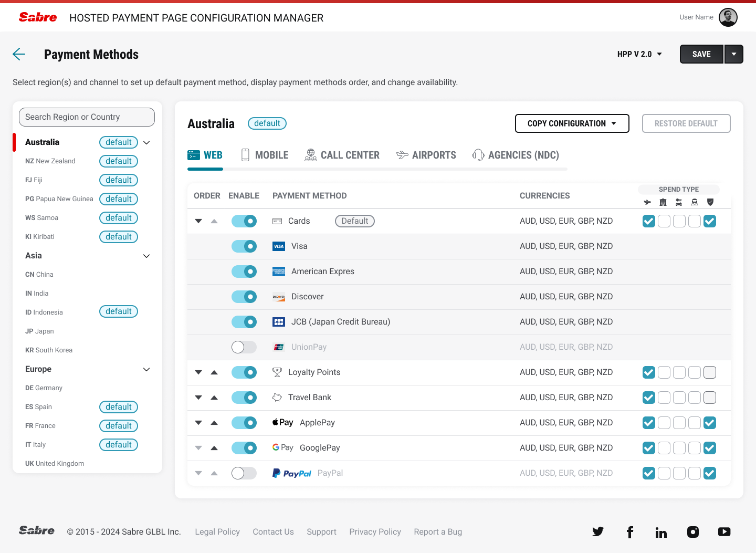Click the Apple Pay logo
Image resolution: width=756 pixels, height=553 pixels.
(283, 423)
